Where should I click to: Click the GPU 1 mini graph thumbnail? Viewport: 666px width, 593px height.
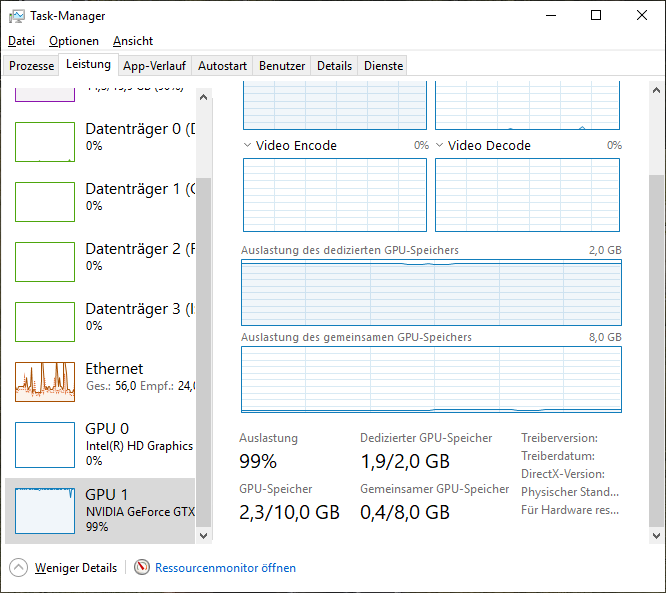click(x=45, y=511)
